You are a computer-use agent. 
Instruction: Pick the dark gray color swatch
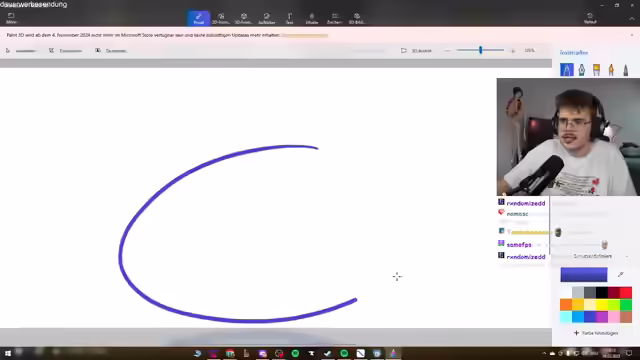(590, 292)
